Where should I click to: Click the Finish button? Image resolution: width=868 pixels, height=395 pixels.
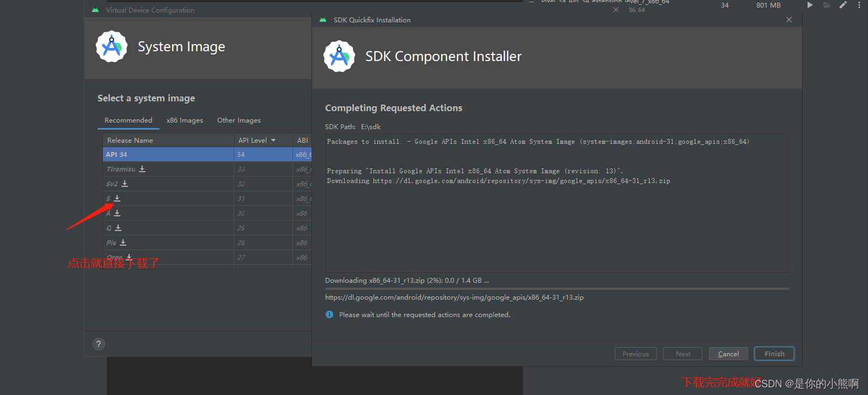(x=774, y=354)
